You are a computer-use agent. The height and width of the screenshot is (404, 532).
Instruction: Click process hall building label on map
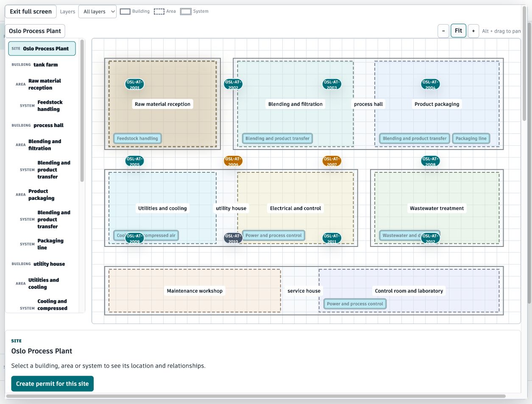tap(368, 104)
